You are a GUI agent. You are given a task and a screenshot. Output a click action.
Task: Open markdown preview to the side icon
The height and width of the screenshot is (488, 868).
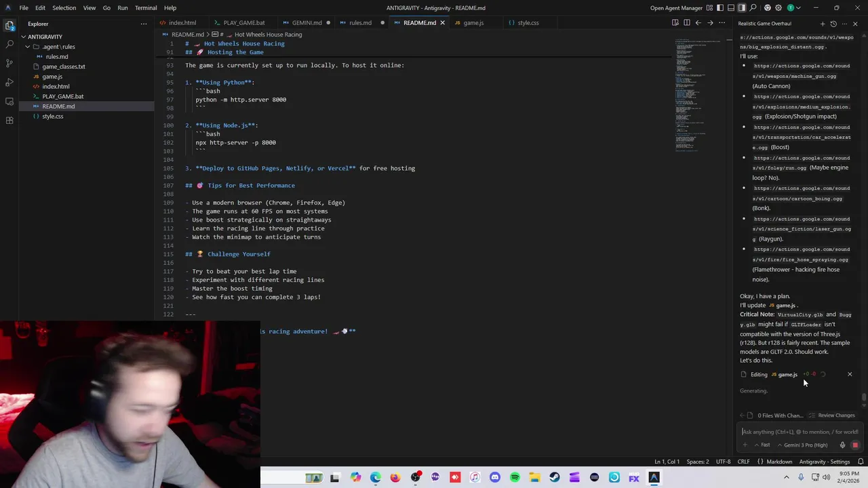click(x=675, y=22)
